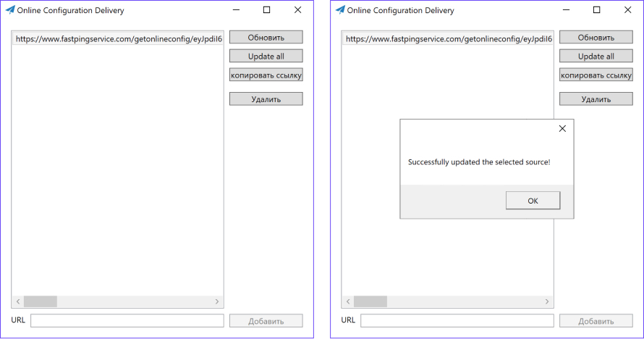Select the fastpingservice URL entry in the dialog-free window

point(118,38)
